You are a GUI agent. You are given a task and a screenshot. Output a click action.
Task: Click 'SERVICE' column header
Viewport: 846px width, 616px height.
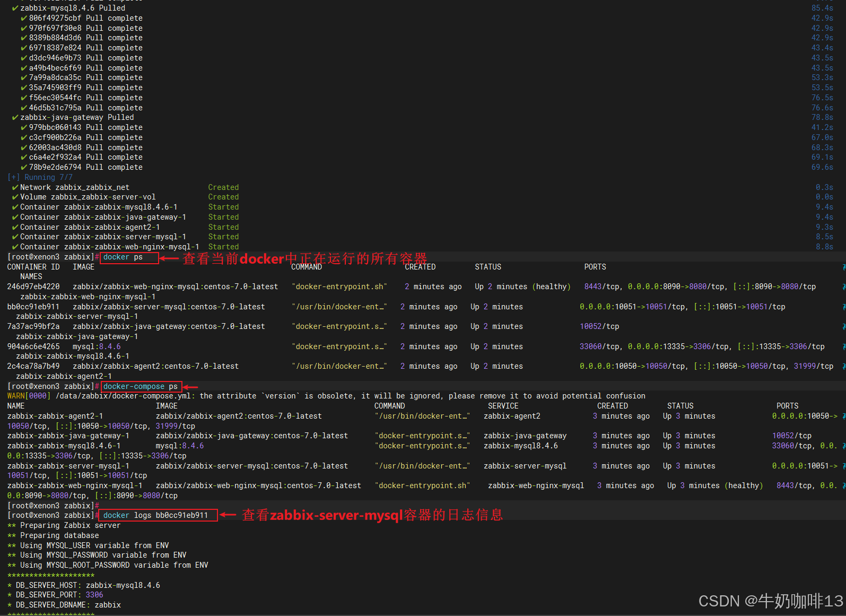(503, 406)
